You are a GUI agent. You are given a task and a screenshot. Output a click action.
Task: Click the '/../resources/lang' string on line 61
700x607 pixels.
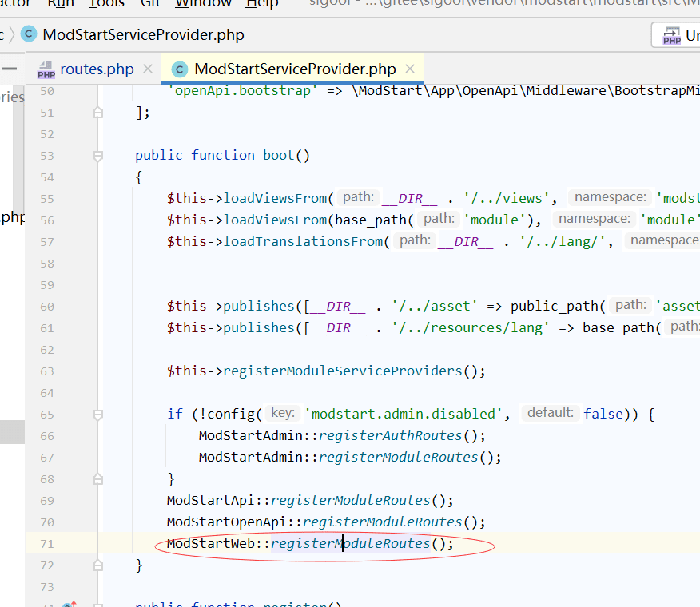[471, 327]
